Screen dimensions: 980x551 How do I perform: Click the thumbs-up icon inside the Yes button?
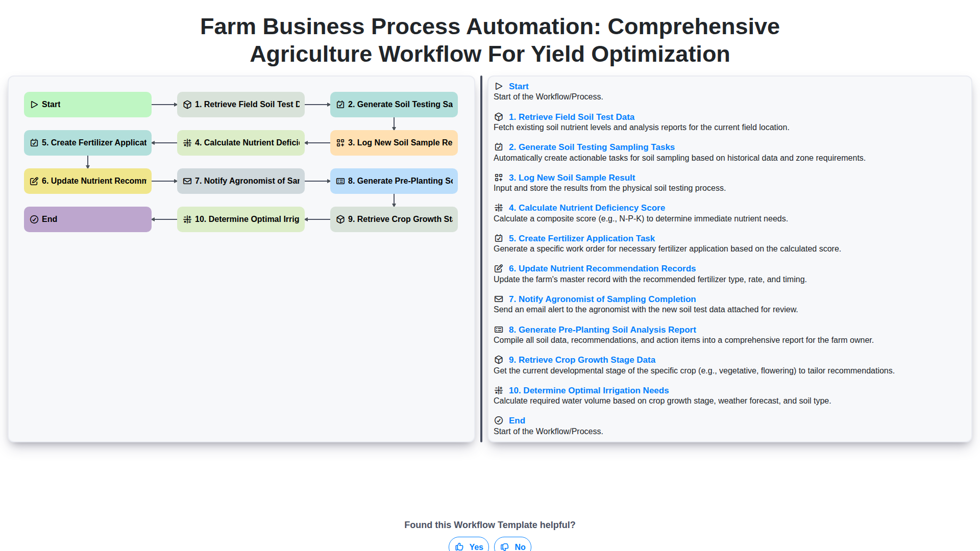(459, 546)
